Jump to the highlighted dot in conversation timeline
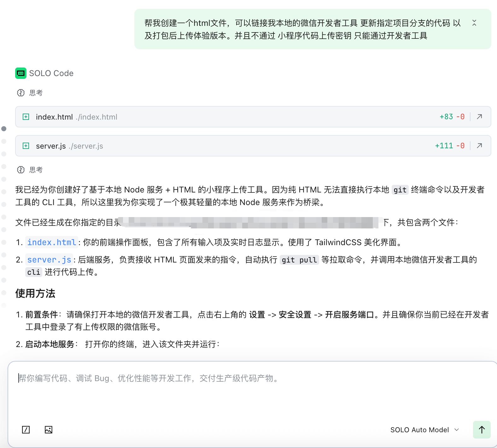Screen dimensions: 497x448 pos(4,129)
